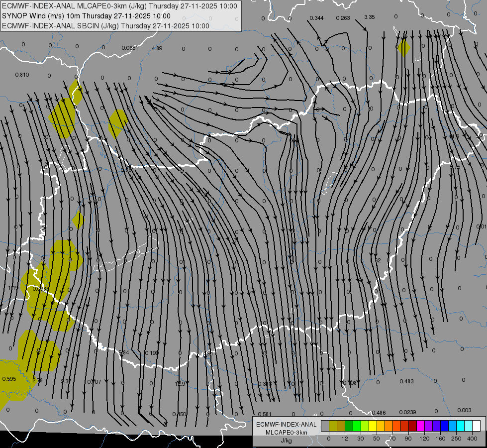The height and width of the screenshot is (448, 487).
Task: Click the map value 0.344
Action: (x=316, y=18)
